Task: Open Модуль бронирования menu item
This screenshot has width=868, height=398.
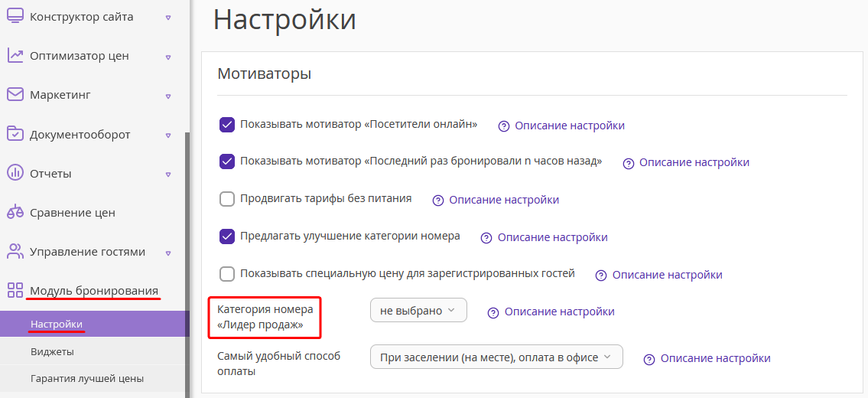Action: [94, 291]
